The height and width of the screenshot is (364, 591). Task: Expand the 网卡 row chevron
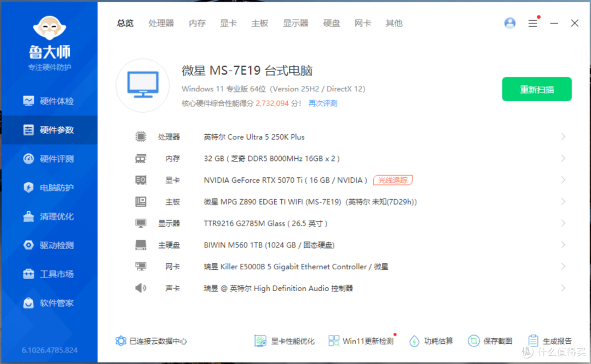coord(563,267)
